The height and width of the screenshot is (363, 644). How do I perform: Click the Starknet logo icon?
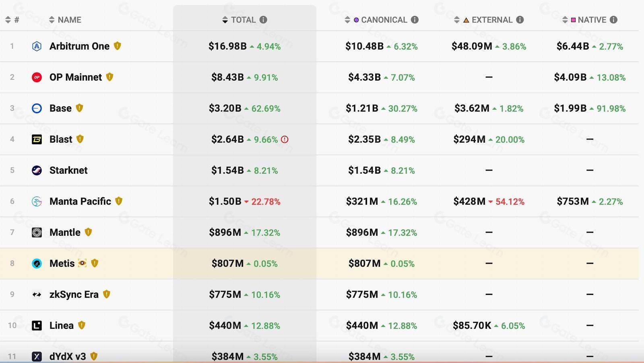click(x=37, y=170)
